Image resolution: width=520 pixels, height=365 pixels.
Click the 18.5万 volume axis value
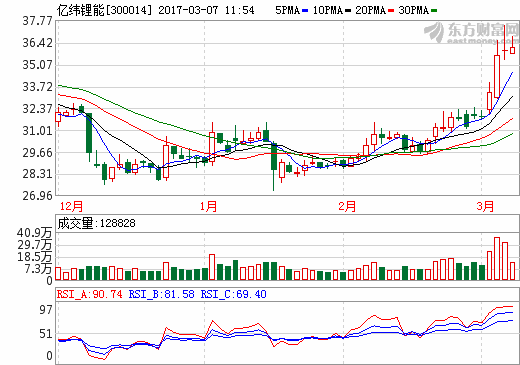point(35,257)
